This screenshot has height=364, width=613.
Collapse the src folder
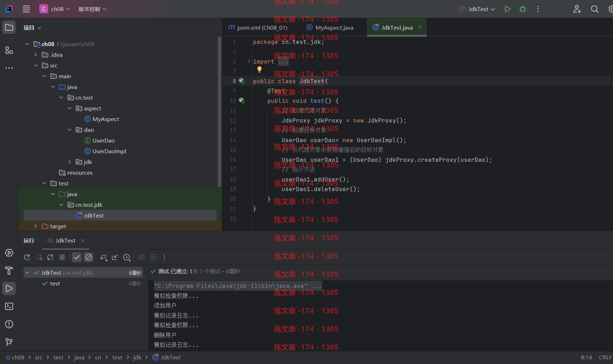(36, 65)
